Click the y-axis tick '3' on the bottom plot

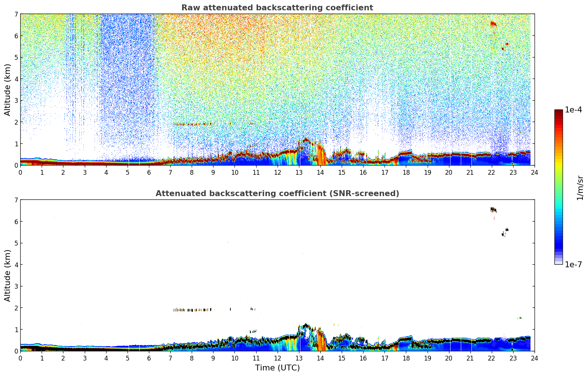(16, 286)
